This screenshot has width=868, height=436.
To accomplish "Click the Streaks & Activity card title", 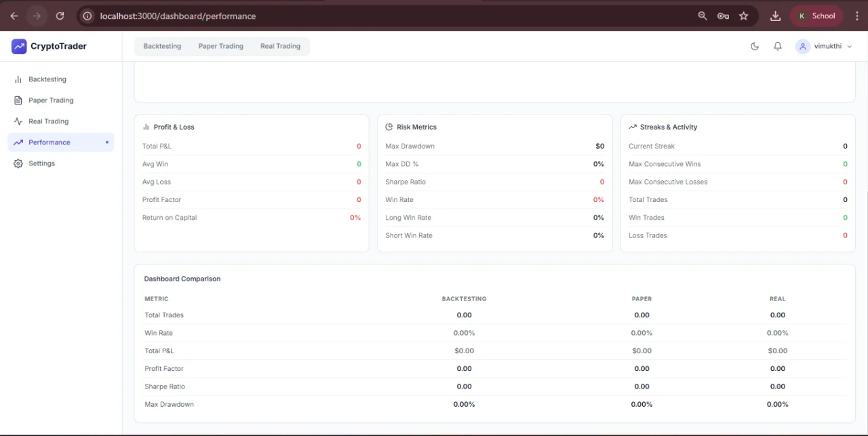I will point(669,127).
